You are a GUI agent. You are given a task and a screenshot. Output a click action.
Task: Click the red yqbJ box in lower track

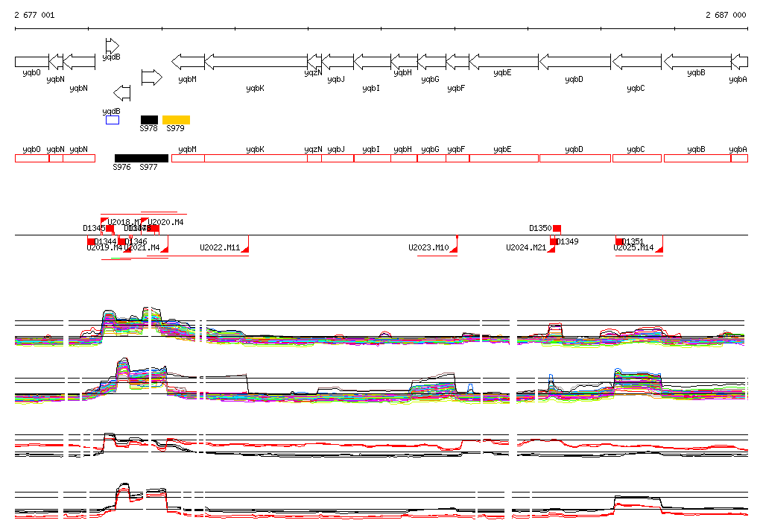[338, 158]
